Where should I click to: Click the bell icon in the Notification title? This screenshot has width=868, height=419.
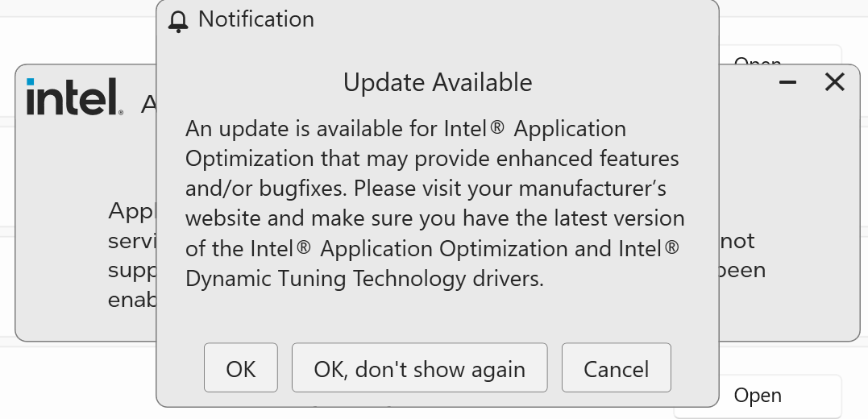tap(178, 21)
